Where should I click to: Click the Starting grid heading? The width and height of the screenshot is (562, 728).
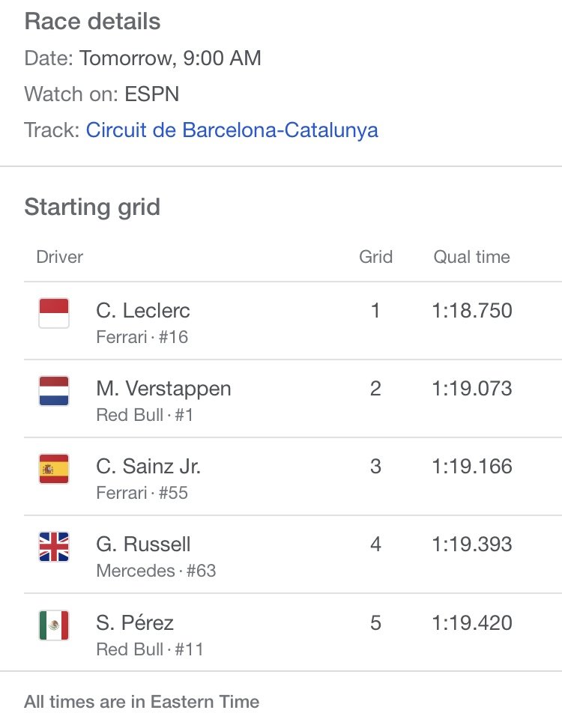tap(92, 207)
